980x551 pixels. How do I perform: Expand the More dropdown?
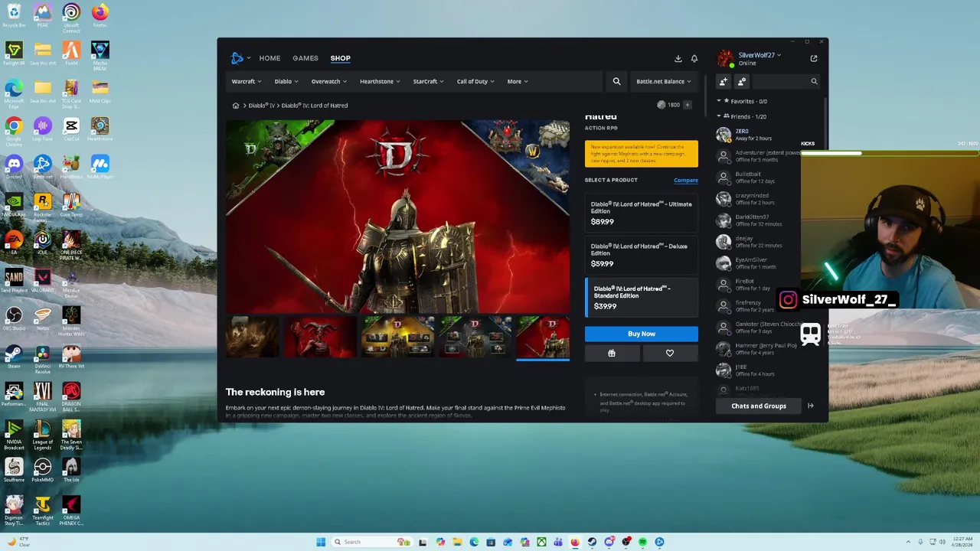518,81
